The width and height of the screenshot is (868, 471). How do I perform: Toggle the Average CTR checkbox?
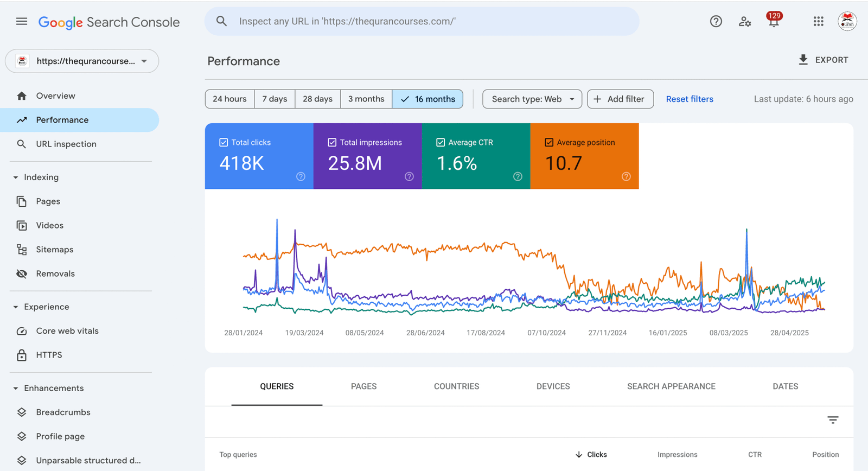pos(441,142)
